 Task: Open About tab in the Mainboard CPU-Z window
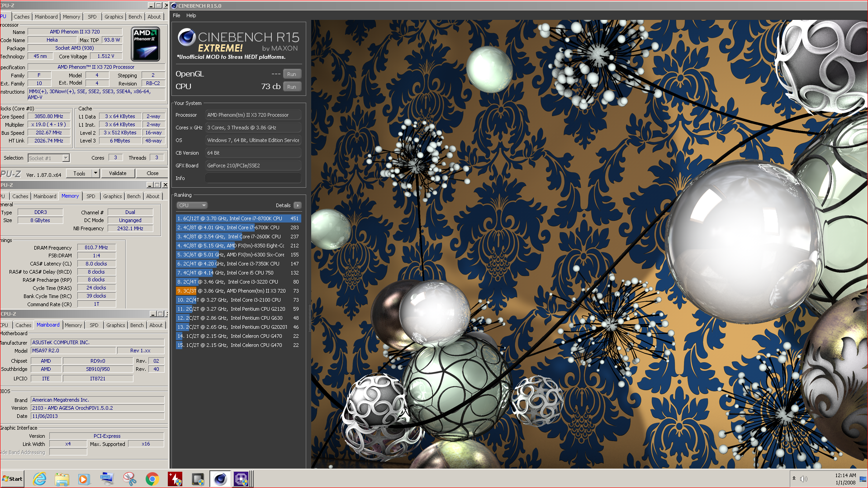[x=156, y=325]
